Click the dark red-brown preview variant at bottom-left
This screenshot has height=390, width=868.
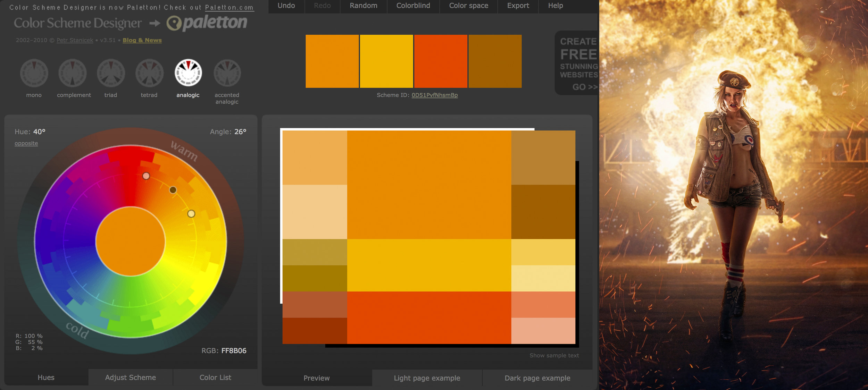[x=315, y=331]
